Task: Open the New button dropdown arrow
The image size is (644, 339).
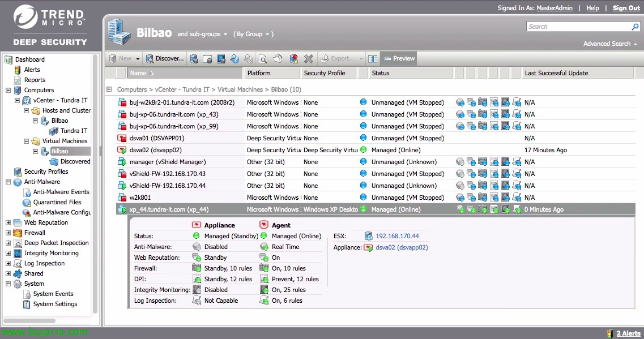Action: click(x=138, y=59)
